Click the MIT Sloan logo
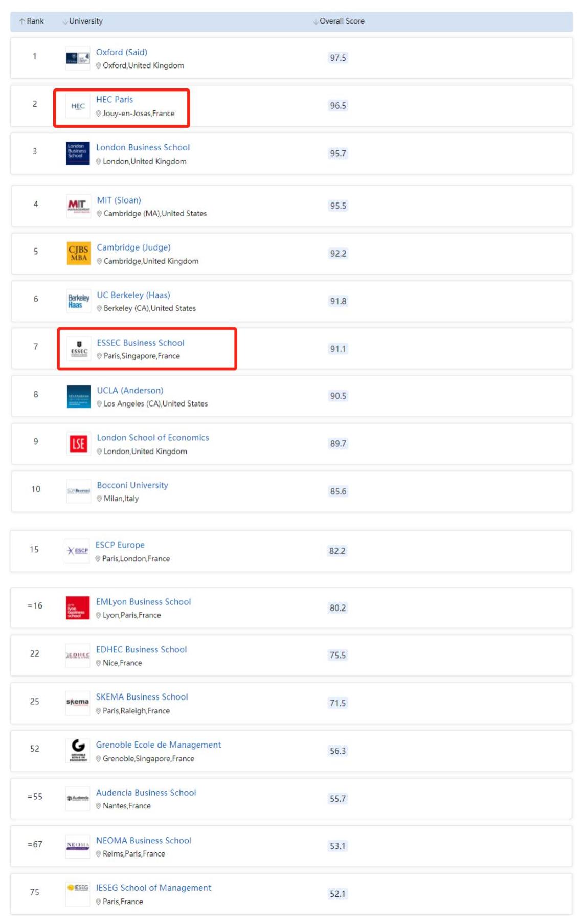This screenshot has height=924, width=586. pyautogui.click(x=79, y=206)
